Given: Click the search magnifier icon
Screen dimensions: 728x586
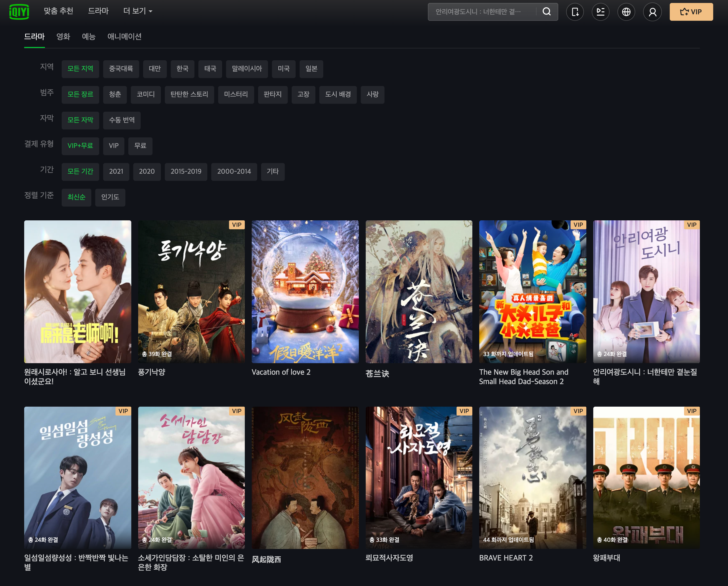Looking at the screenshot, I should (x=546, y=12).
